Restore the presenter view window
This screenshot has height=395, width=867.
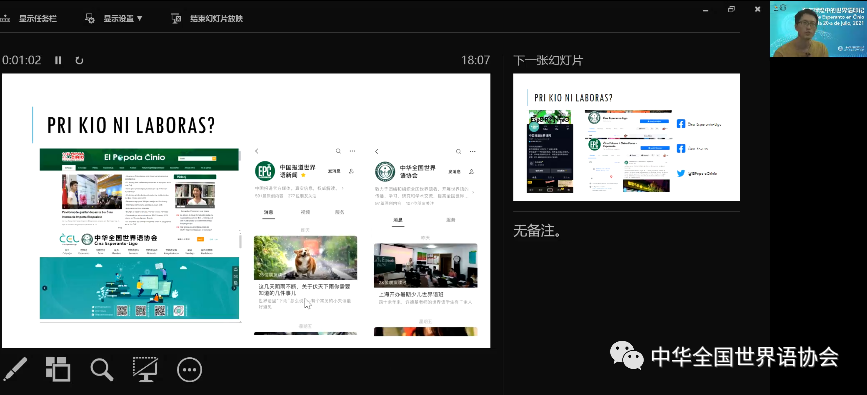732,9
